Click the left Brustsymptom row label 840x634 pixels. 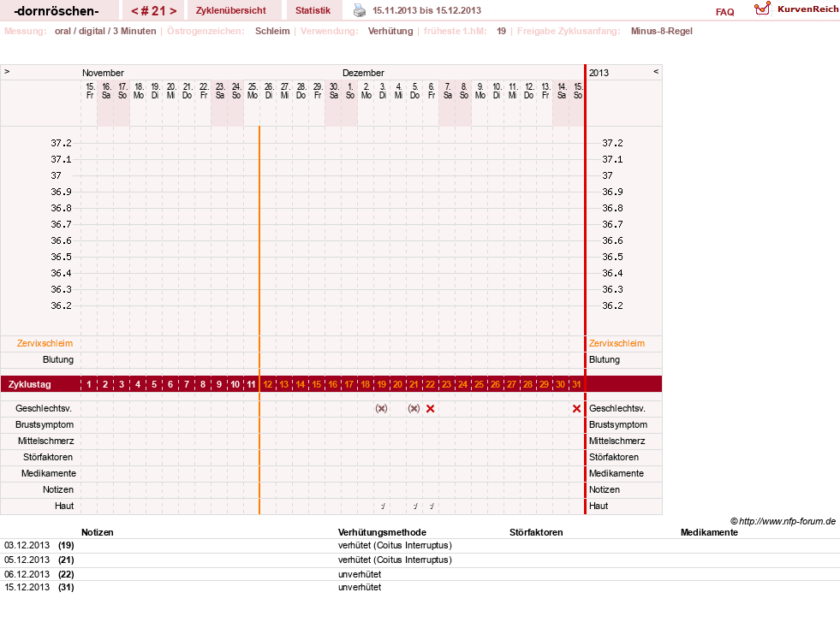[x=45, y=424]
